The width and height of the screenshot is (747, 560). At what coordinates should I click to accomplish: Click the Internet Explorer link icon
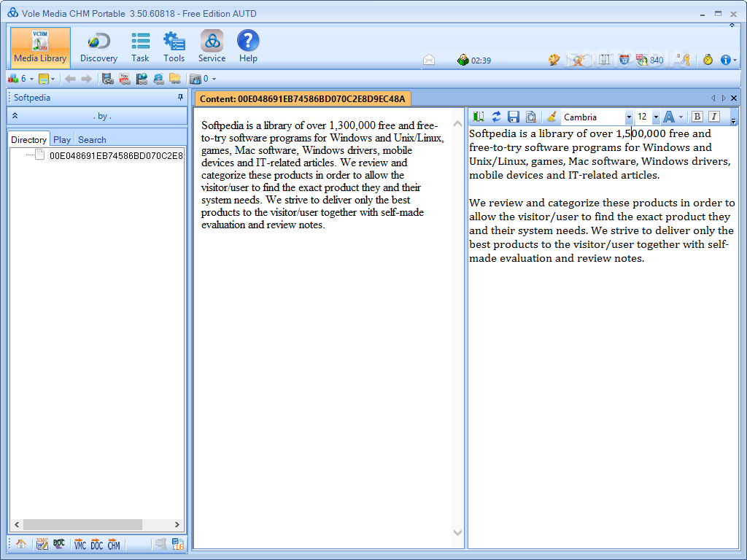[158, 79]
